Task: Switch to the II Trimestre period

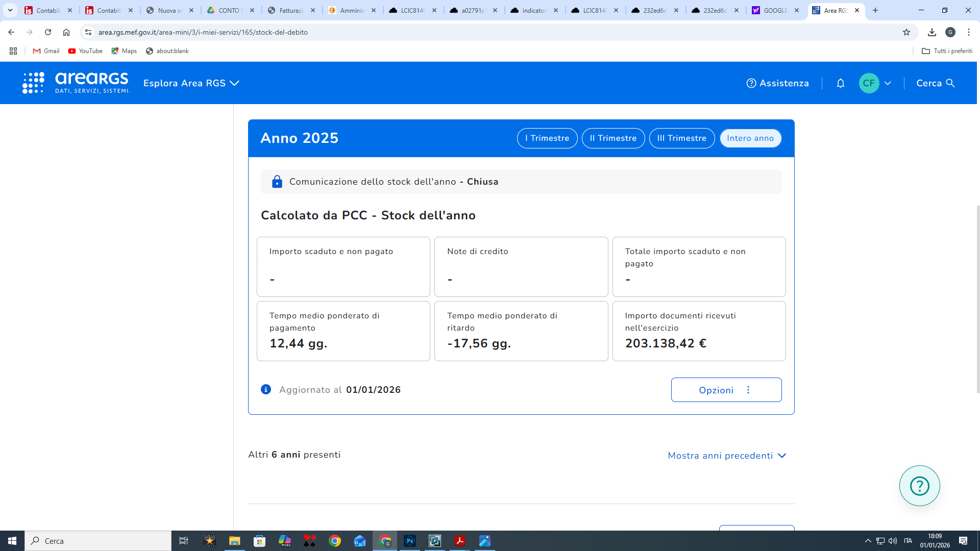Action: (x=612, y=138)
